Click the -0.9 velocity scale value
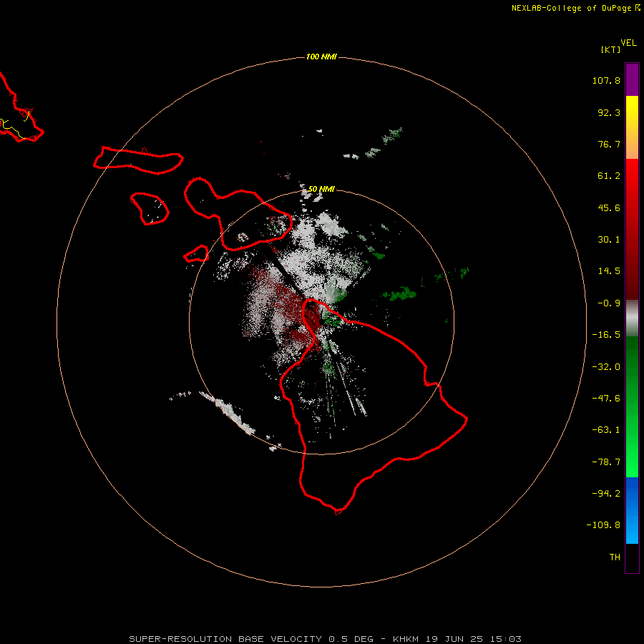The height and width of the screenshot is (644, 644). (x=609, y=303)
